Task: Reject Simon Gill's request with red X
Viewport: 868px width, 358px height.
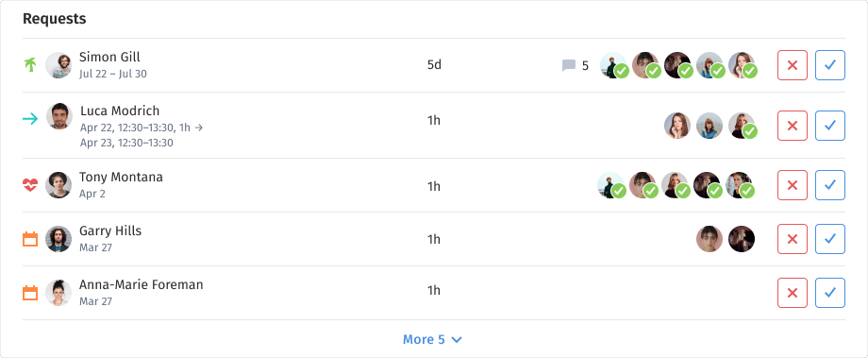Action: point(793,65)
